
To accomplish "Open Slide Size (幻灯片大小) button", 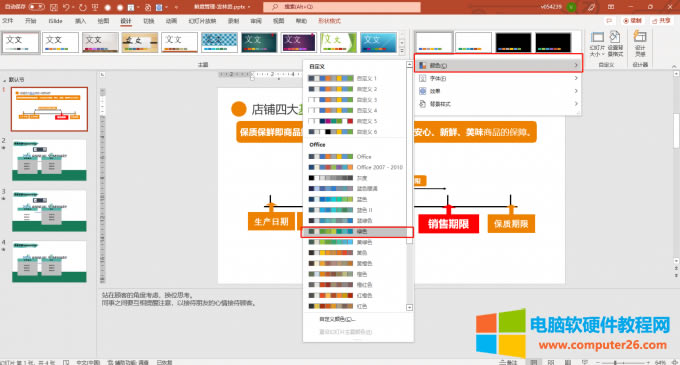I will (597, 44).
